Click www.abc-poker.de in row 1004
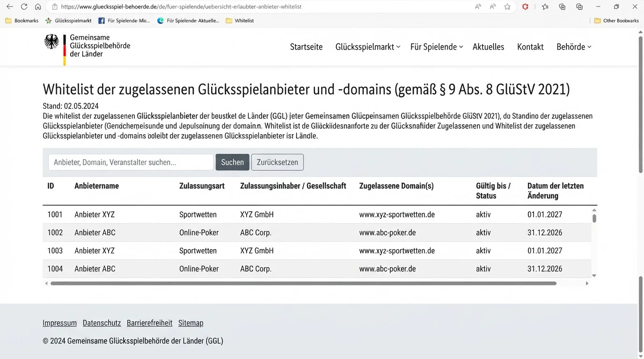 pos(388,269)
